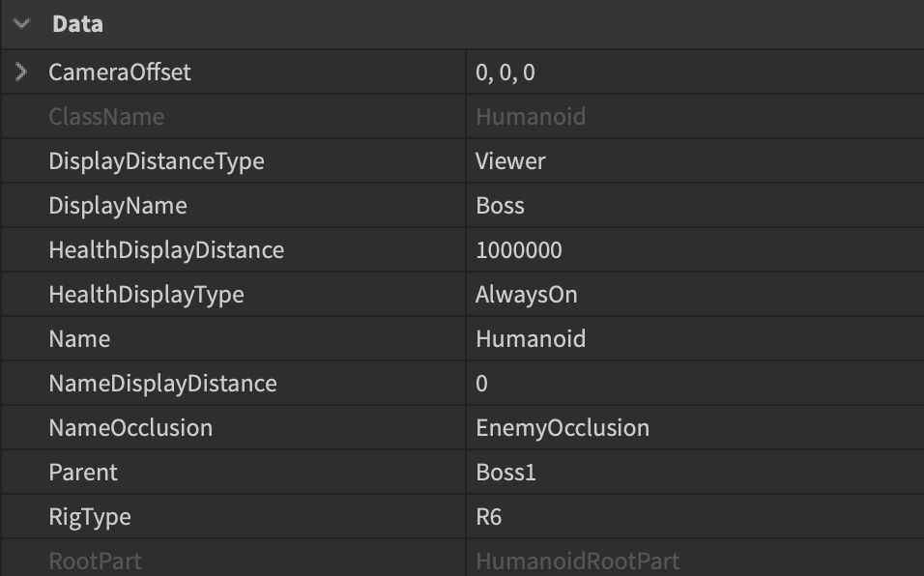Select the HealthDisplayType property label

pos(146,295)
